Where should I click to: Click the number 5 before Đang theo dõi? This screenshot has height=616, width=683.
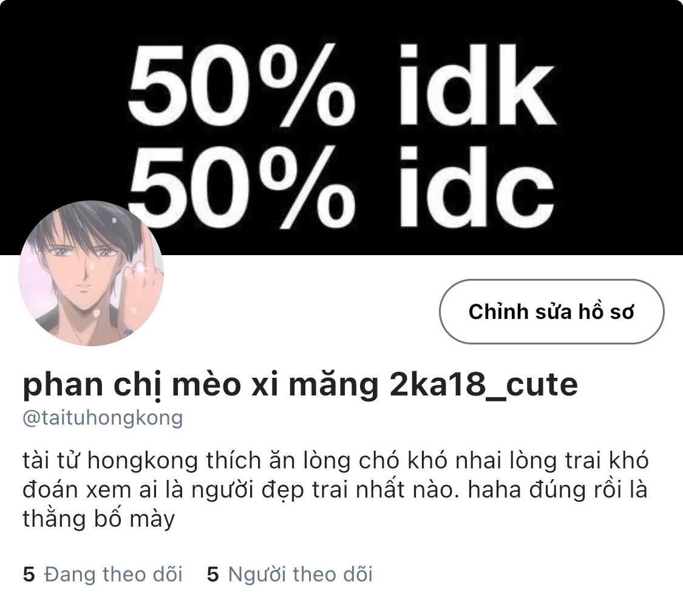point(29,574)
